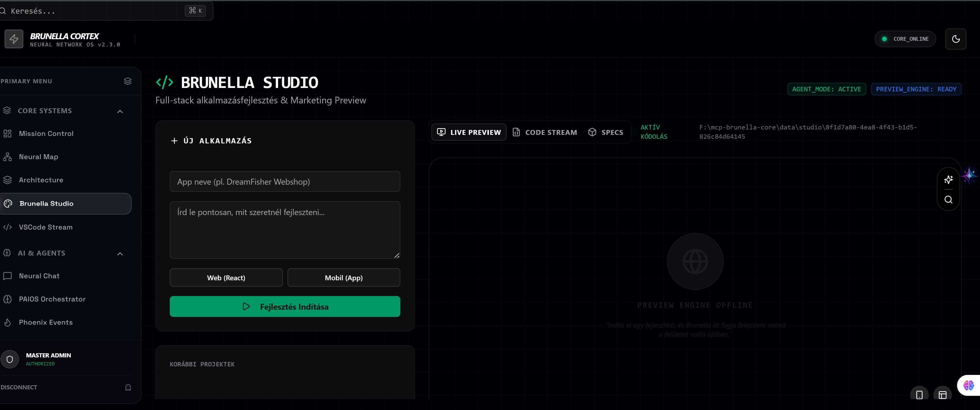This screenshot has height=410, width=980.
Task: Open Mission Control from sidebar
Action: point(46,134)
